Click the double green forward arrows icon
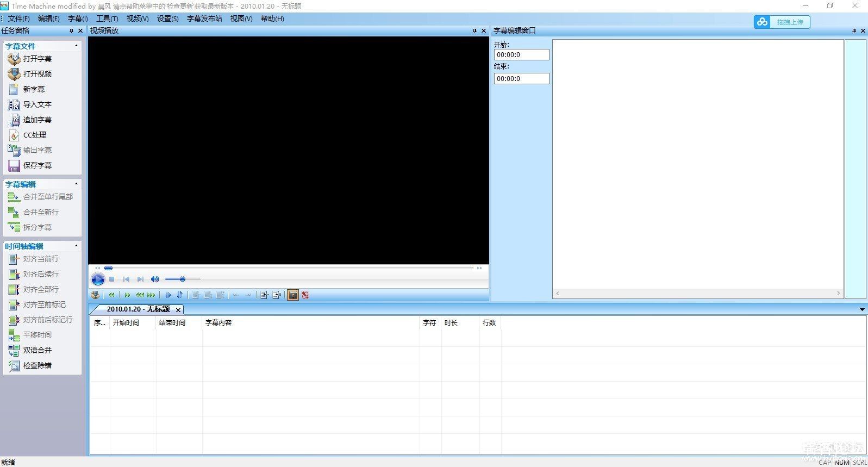 (127, 295)
